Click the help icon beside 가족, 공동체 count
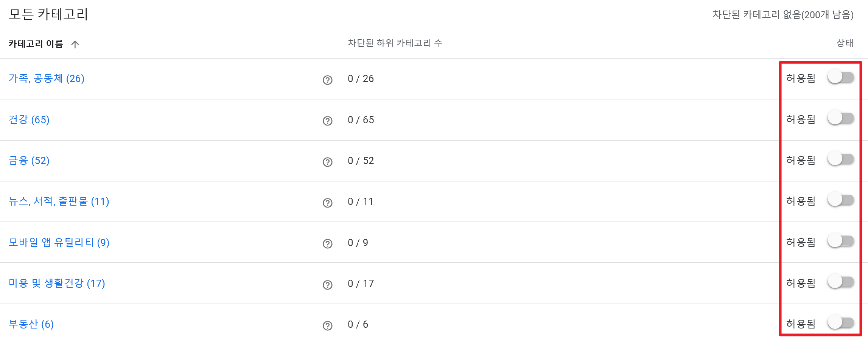Screen dimensions: 868x344 click(327, 80)
